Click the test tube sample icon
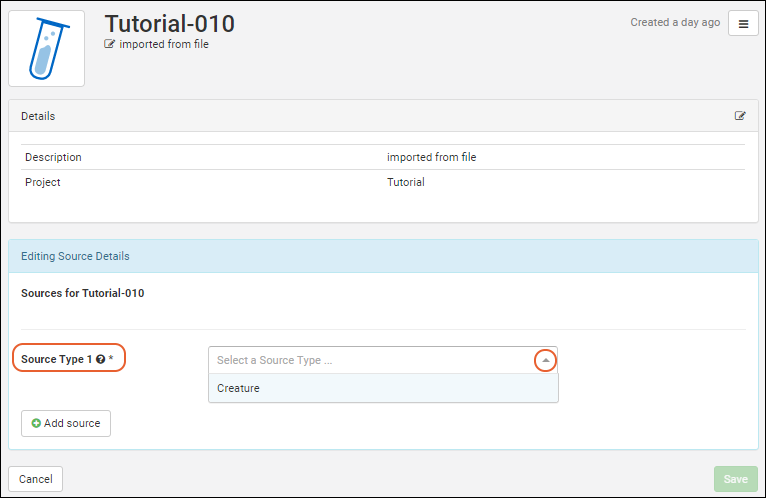The image size is (766, 498). click(46, 49)
